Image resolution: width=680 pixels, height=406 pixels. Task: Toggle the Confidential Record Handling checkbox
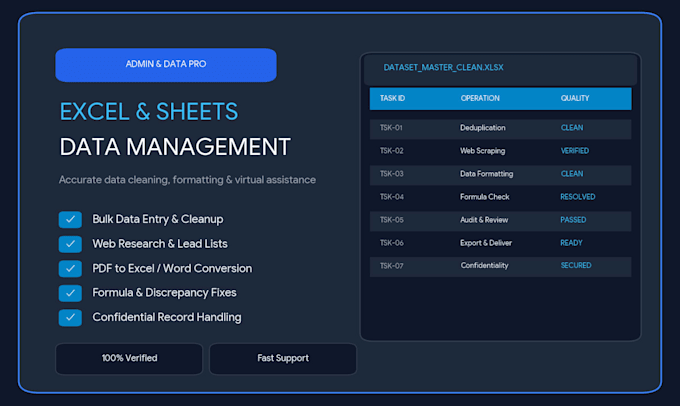tap(70, 318)
